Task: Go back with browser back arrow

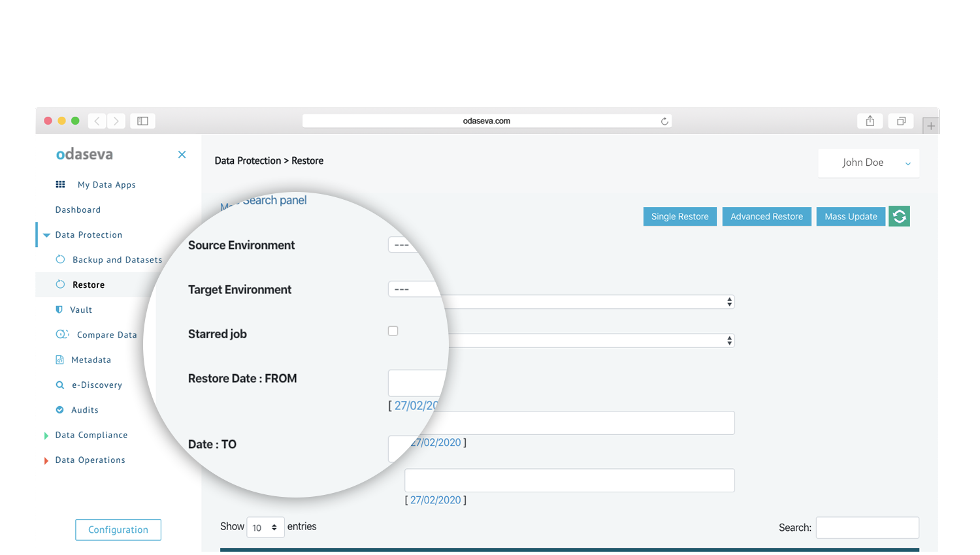Action: (x=97, y=121)
